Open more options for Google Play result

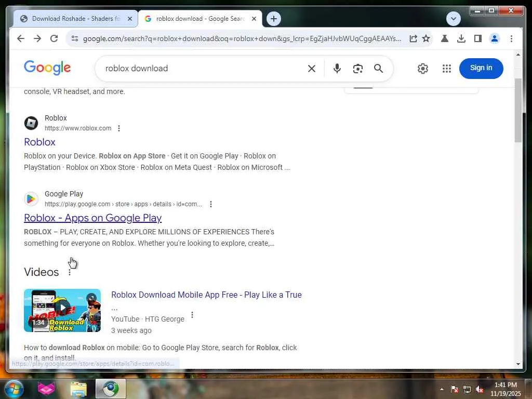click(x=211, y=204)
